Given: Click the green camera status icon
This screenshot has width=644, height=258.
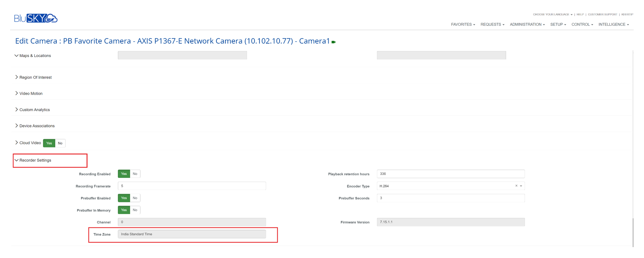Looking at the screenshot, I should click(333, 42).
